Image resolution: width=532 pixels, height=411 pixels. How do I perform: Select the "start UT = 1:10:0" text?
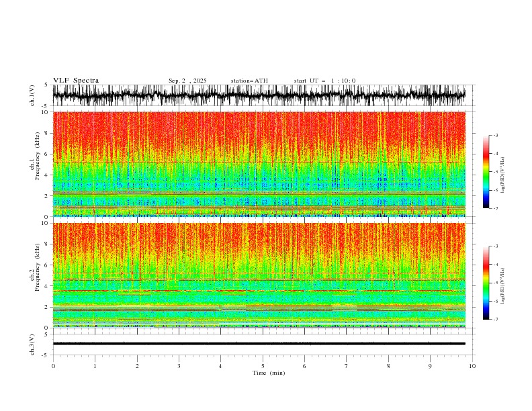324,81
